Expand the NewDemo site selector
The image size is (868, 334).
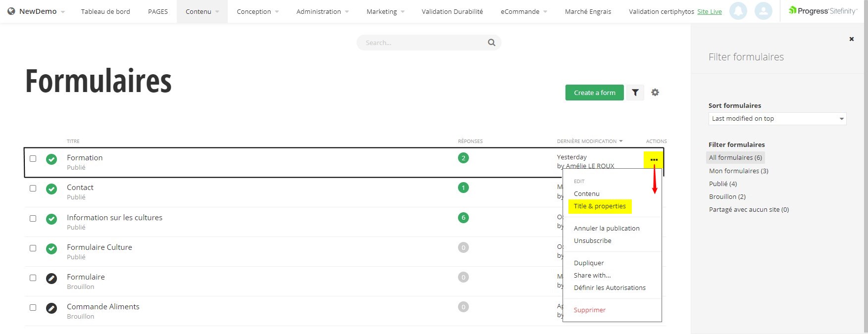point(38,11)
